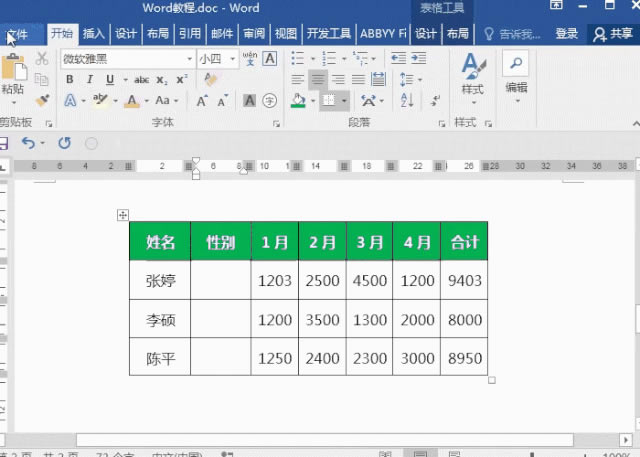Click the Undo arrow
640x457 pixels.
[x=28, y=143]
